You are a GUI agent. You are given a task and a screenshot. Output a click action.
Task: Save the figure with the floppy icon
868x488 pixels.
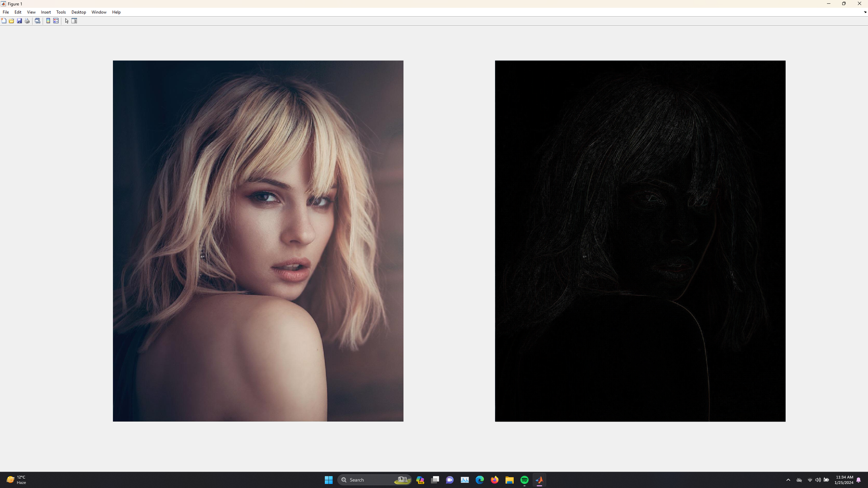click(19, 21)
